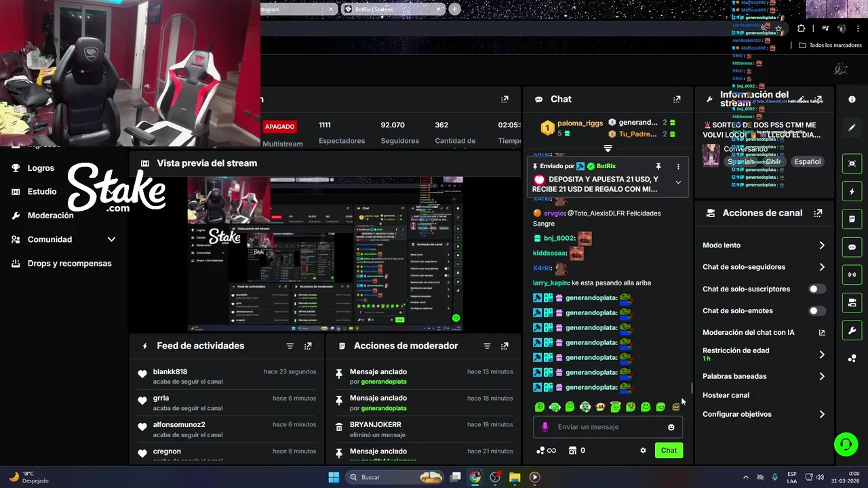The width and height of the screenshot is (868, 488).
Task: Open generandoplata link under first Mensaje anclado
Action: 384,382
